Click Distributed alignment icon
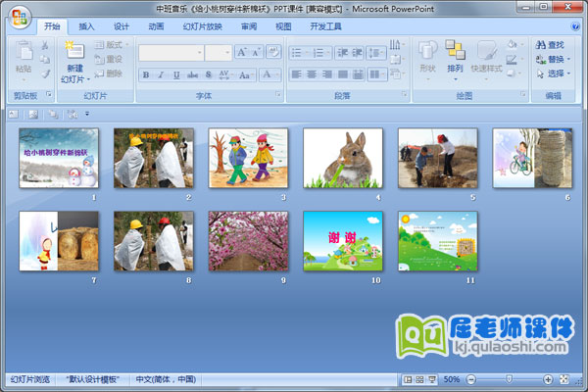 point(358,74)
